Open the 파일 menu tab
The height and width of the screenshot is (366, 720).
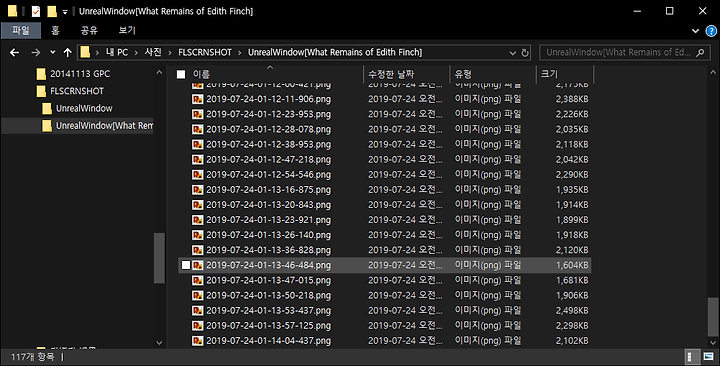(x=21, y=30)
